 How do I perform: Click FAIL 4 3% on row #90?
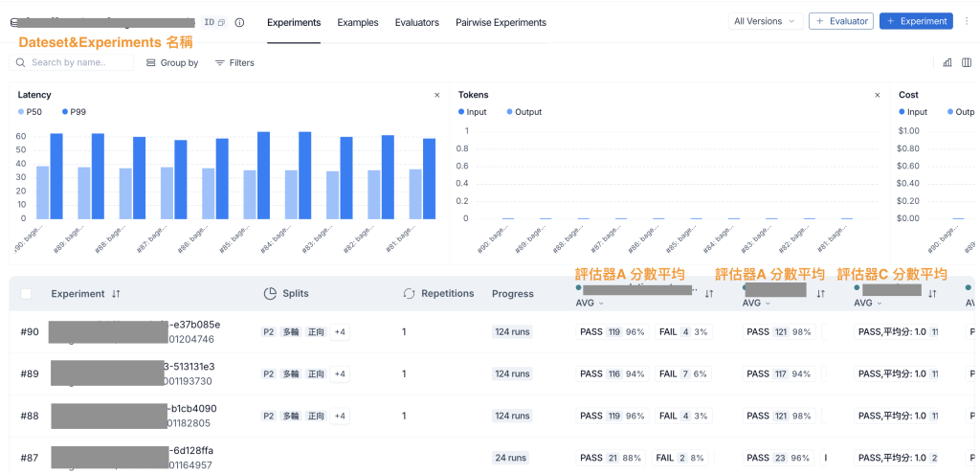683,332
